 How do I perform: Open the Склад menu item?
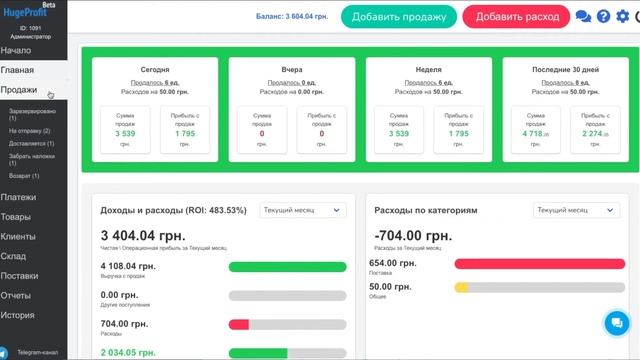13,256
